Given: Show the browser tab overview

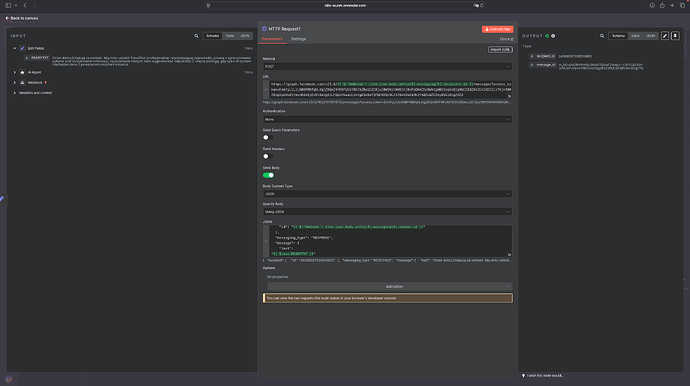Looking at the screenshot, I should (683, 5).
